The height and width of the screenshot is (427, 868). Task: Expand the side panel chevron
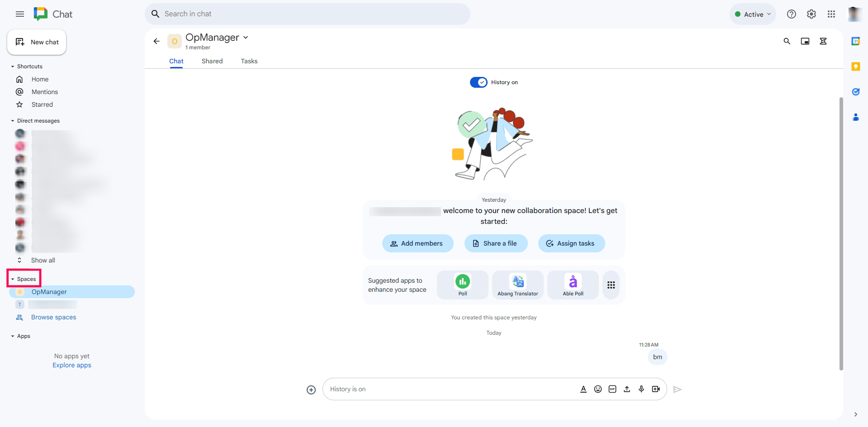pos(855,414)
